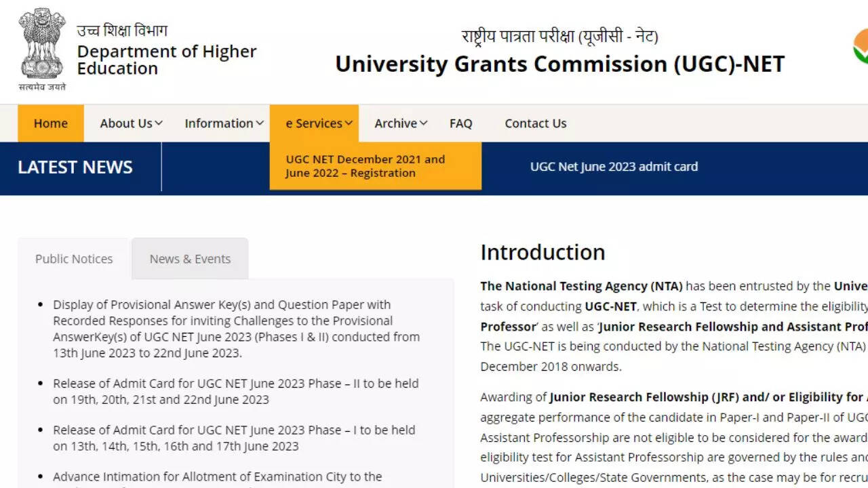Open Phase II admit card release notice
This screenshot has width=868, height=488.
click(x=235, y=391)
